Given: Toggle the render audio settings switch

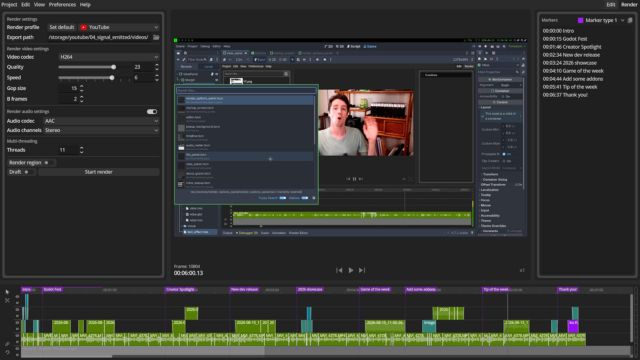Looking at the screenshot, I should (152, 111).
